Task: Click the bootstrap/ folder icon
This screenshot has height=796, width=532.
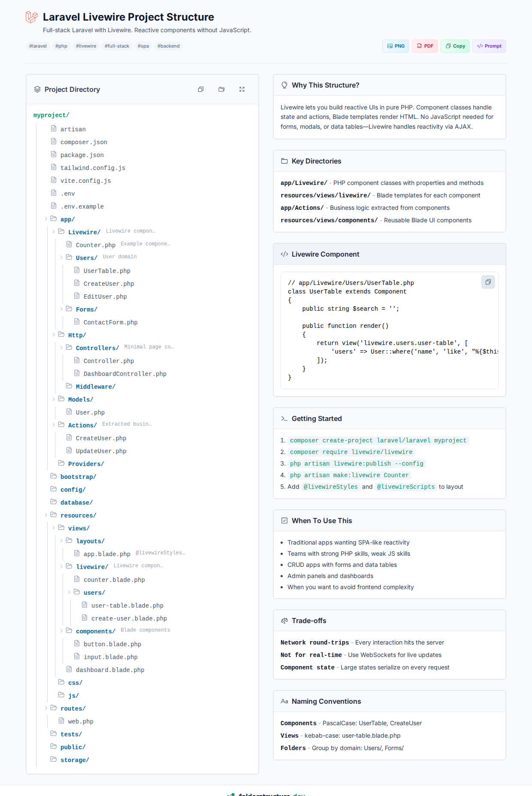Action: click(x=54, y=476)
